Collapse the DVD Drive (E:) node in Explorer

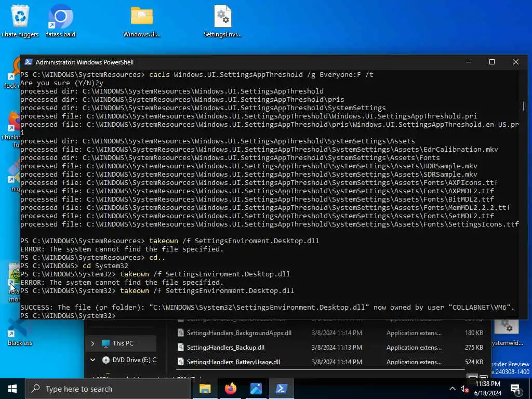tap(92, 360)
